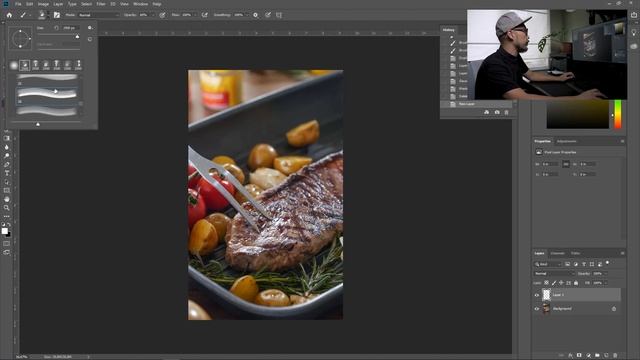Viewport: 640px width, 360px height.
Task: Switch to the Channels tab
Action: pyautogui.click(x=558, y=253)
